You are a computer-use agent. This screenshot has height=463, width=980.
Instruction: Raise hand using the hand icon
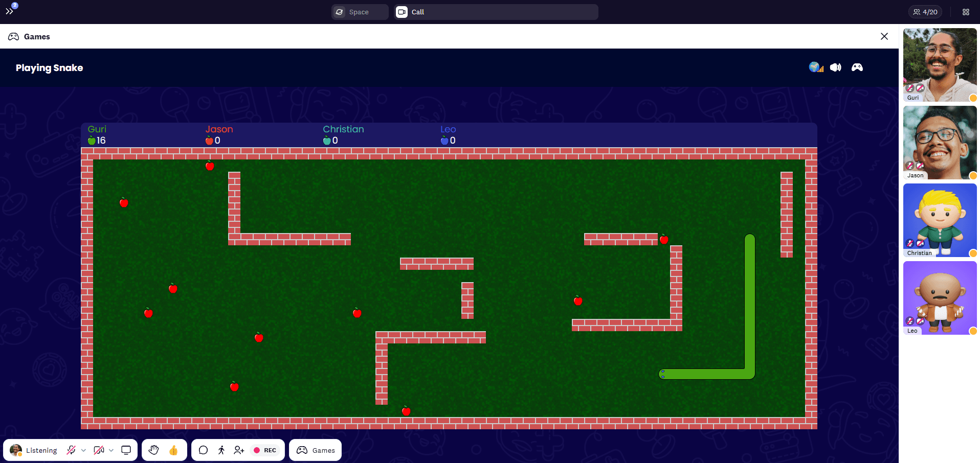[x=153, y=450]
